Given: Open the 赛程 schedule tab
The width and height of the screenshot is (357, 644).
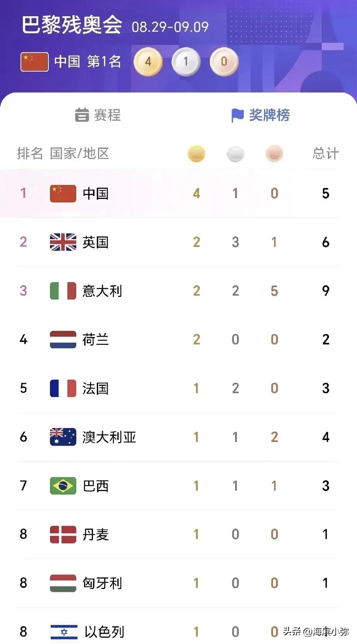Looking at the screenshot, I should point(98,115).
